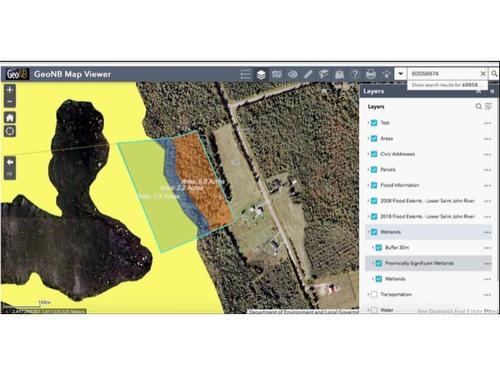Screen dimensions: 500x375
Task: Collapse the Wetlands group arrow
Action: [368, 232]
